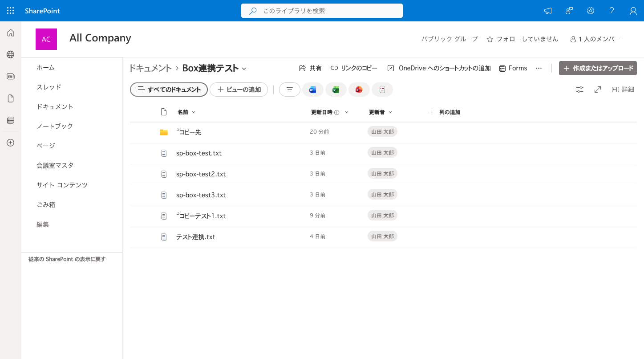The image size is (644, 359).
Task: Open Forms command
Action: [513, 68]
